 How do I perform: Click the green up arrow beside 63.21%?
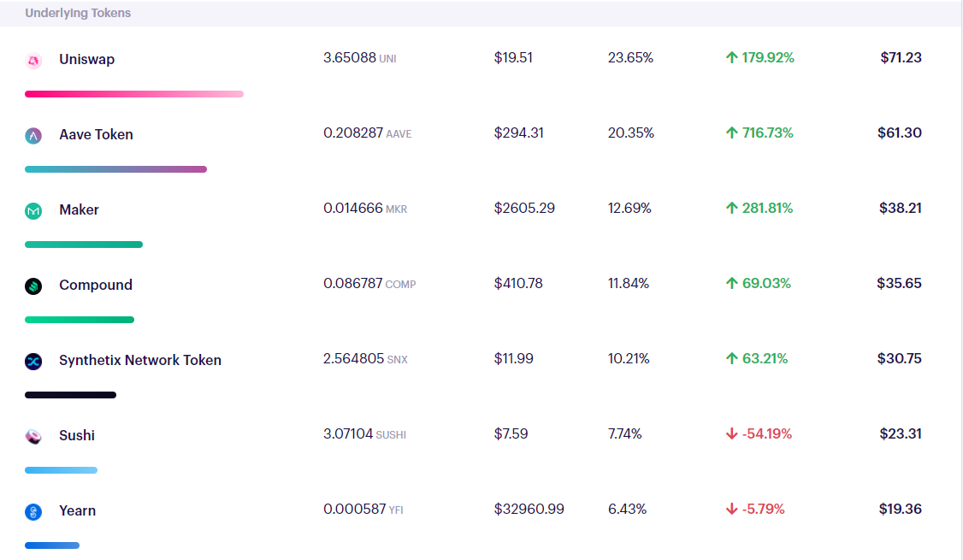[731, 358]
